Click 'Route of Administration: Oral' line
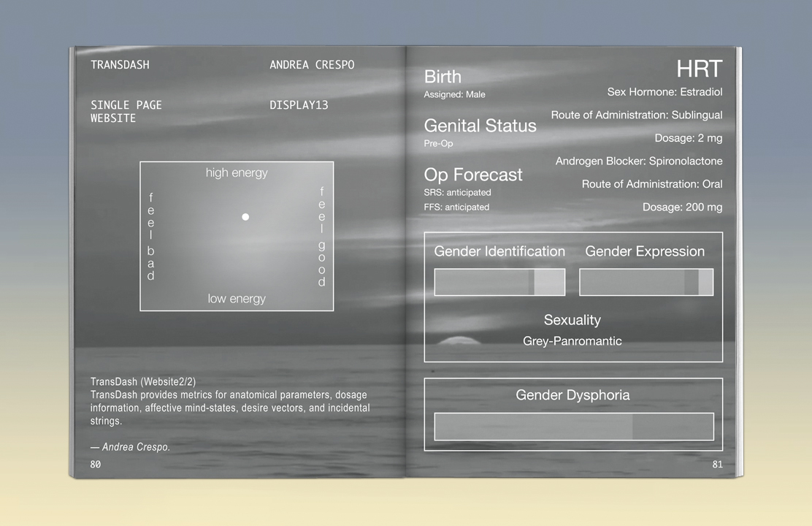This screenshot has height=526, width=812. click(652, 184)
